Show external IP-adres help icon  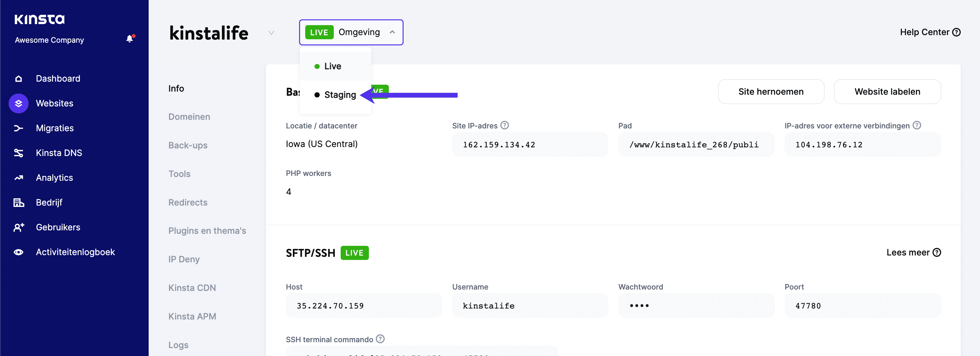tap(917, 125)
